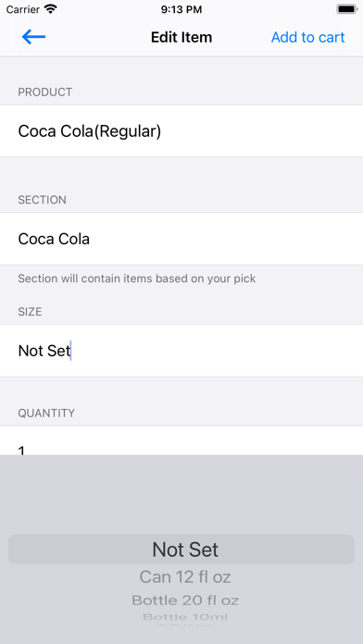363x644 pixels.
Task: Focus the Not Set size field
Action: (x=181, y=351)
